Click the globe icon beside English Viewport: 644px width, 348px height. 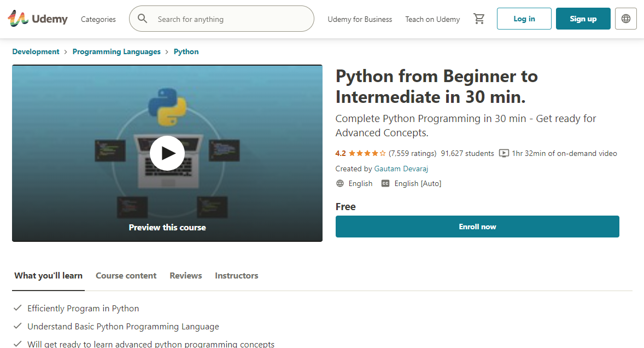(x=340, y=184)
